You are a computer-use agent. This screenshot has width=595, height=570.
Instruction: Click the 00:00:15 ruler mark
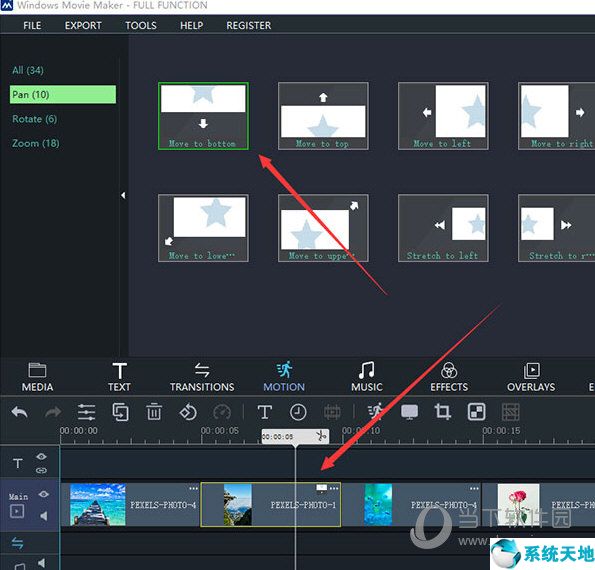[x=501, y=431]
